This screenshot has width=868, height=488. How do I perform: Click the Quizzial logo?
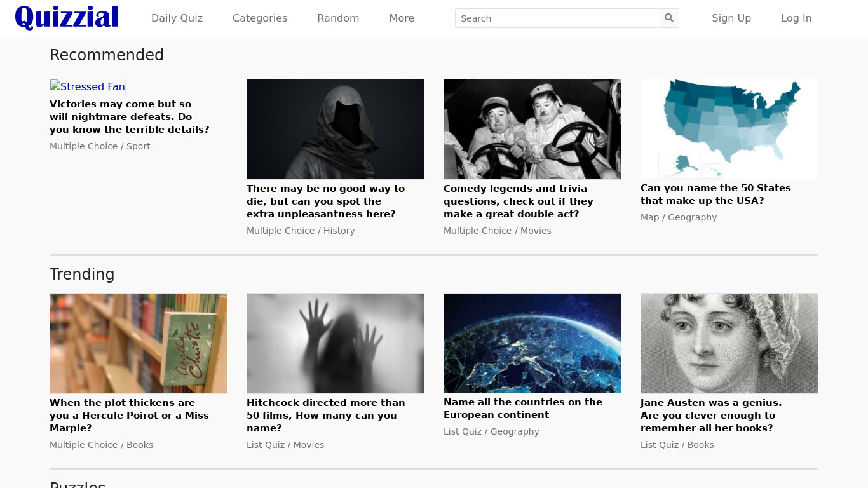(x=67, y=18)
